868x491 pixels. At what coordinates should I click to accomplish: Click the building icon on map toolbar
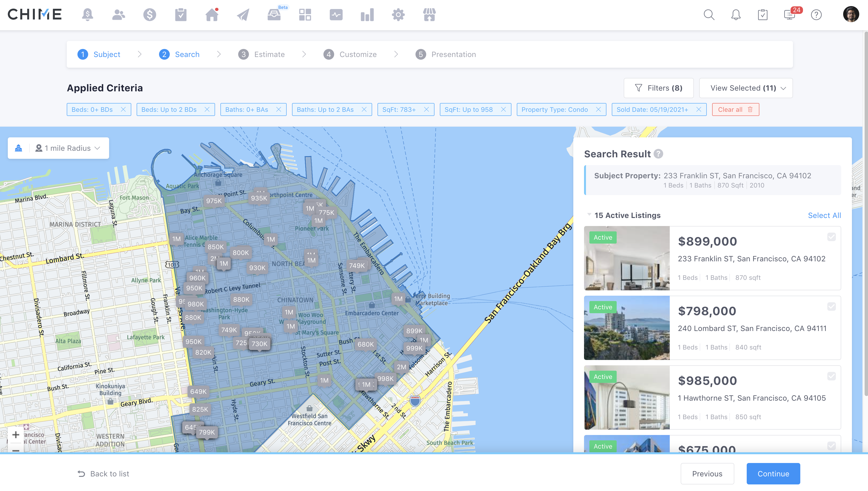(x=19, y=148)
